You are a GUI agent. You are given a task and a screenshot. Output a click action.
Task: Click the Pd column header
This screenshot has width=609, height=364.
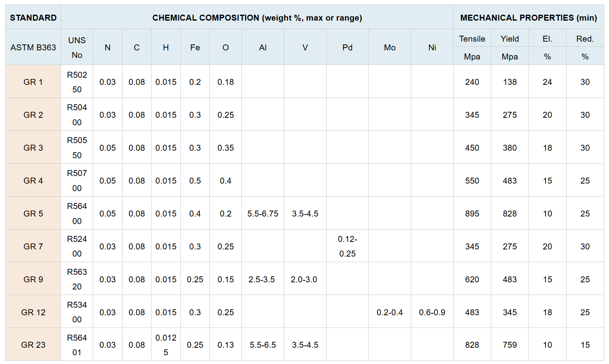point(347,47)
